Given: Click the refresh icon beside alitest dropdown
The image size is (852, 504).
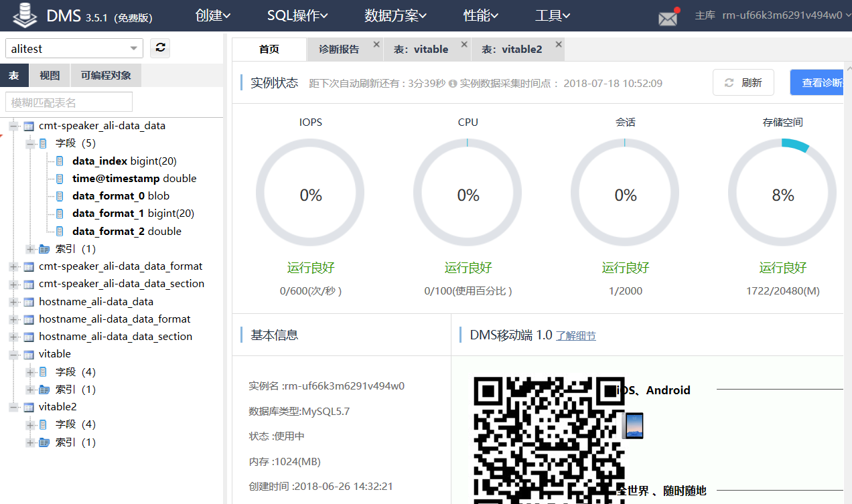Looking at the screenshot, I should (160, 48).
